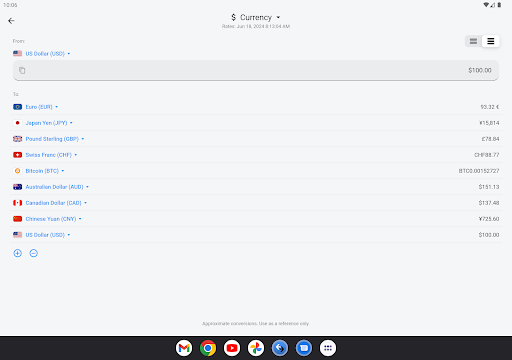Select the ¥725.60 converted value

tap(489, 219)
